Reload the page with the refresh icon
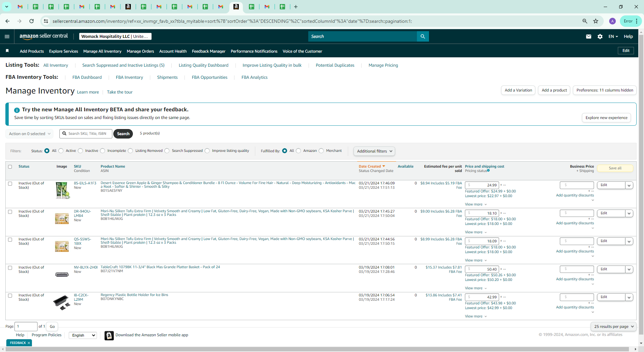 (32, 21)
